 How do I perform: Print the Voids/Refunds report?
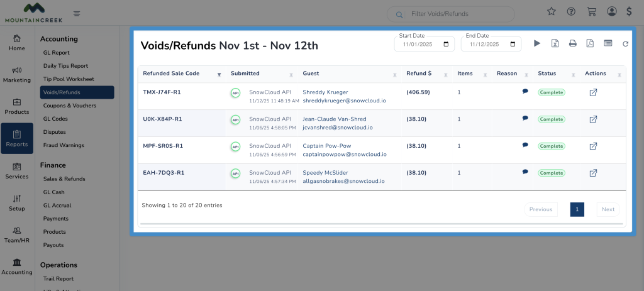pos(572,43)
